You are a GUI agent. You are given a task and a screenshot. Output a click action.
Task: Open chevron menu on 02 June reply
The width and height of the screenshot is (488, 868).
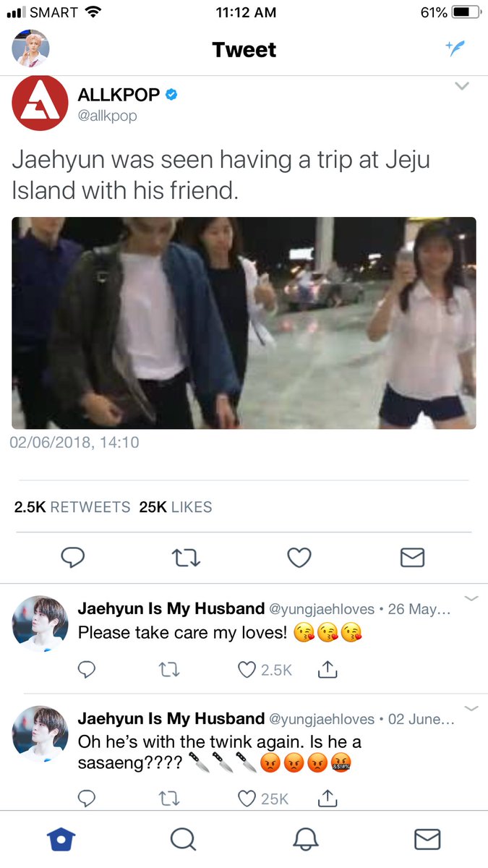(x=471, y=708)
